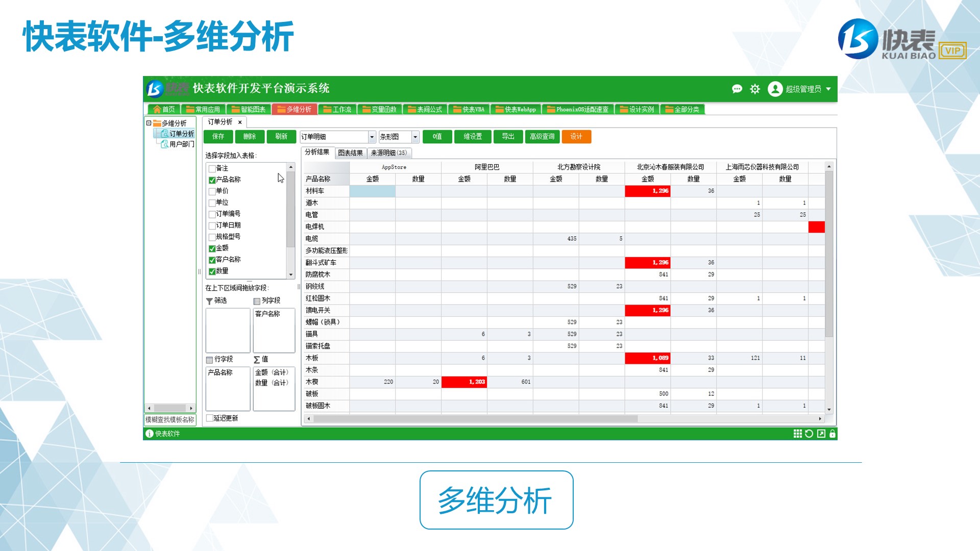Collapse the 多维分析 tree node
Image resolution: width=980 pixels, height=551 pixels.
pyautogui.click(x=149, y=123)
